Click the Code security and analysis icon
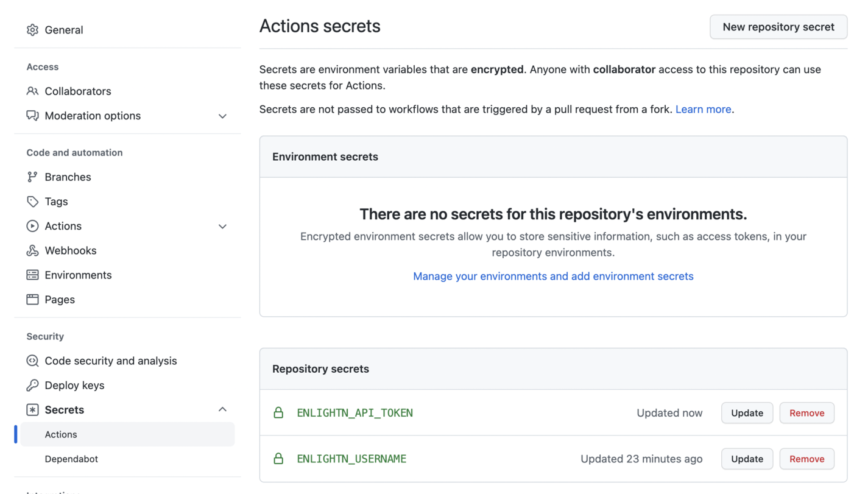 (32, 361)
